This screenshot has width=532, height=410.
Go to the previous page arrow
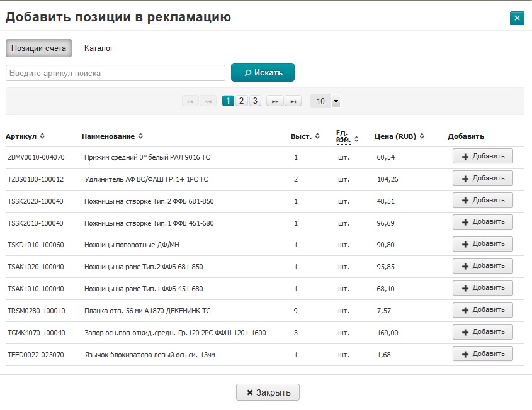point(208,101)
